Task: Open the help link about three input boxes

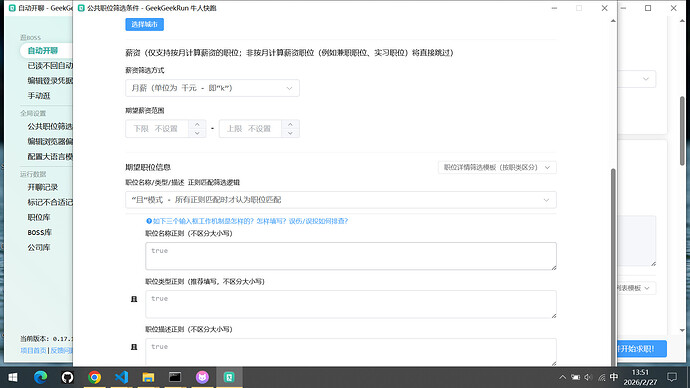Action: point(250,221)
